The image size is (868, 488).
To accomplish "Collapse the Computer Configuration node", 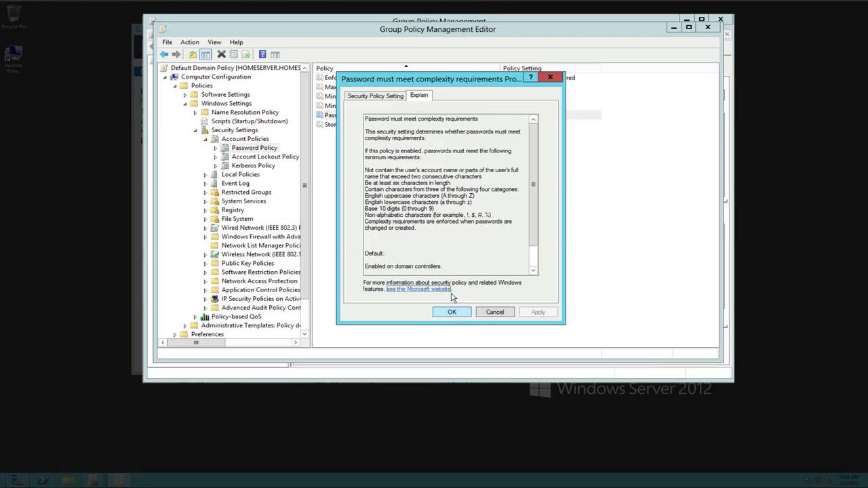I will 165,77.
